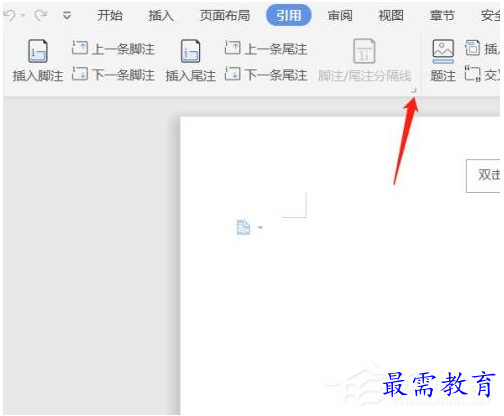Image resolution: width=504 pixels, height=416 pixels.
Task: Click the 题注 caption icon
Action: pyautogui.click(x=443, y=51)
